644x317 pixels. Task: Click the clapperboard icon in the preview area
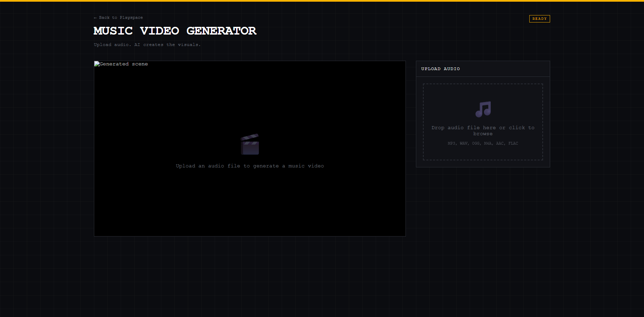[250, 144]
